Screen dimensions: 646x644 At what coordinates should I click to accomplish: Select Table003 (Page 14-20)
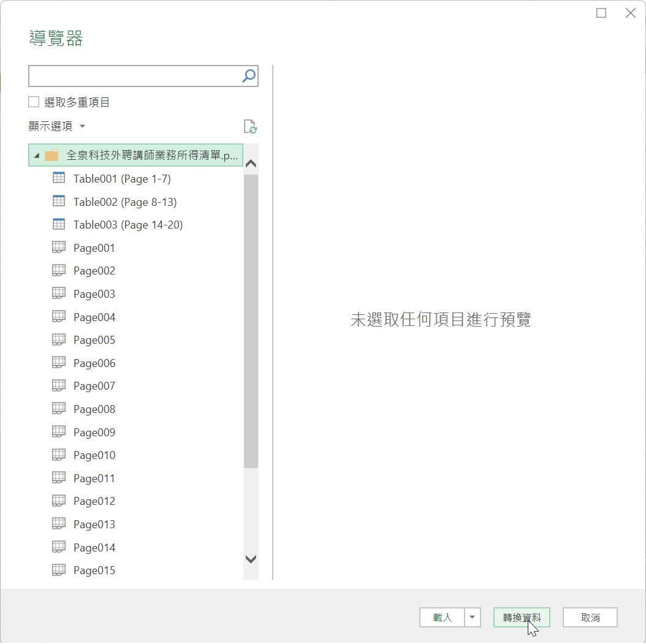[x=127, y=225]
